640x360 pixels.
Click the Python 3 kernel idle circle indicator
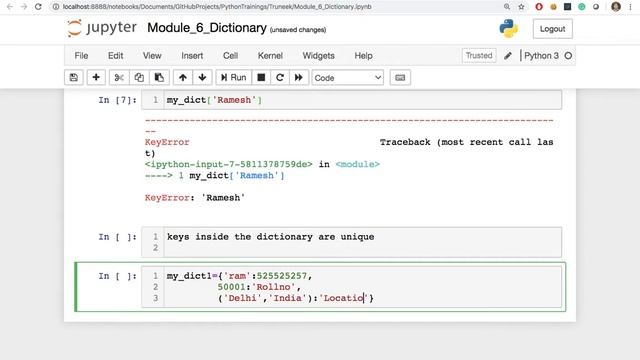[x=568, y=56]
